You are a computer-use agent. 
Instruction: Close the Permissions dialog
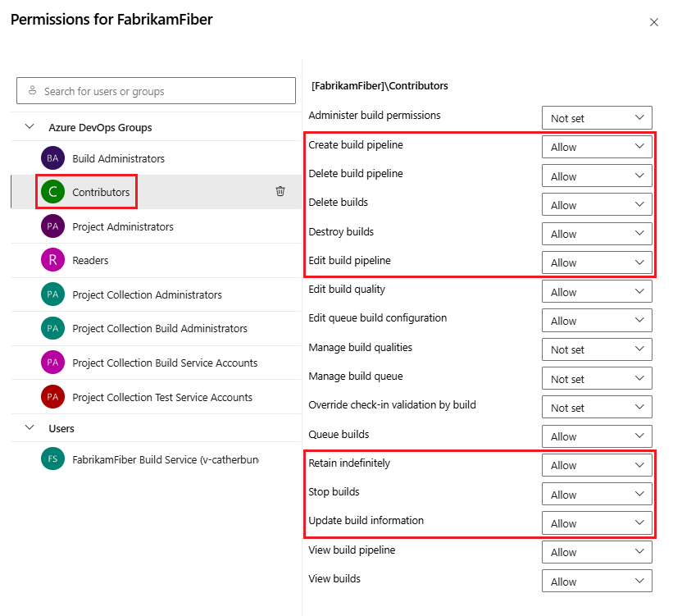point(653,22)
